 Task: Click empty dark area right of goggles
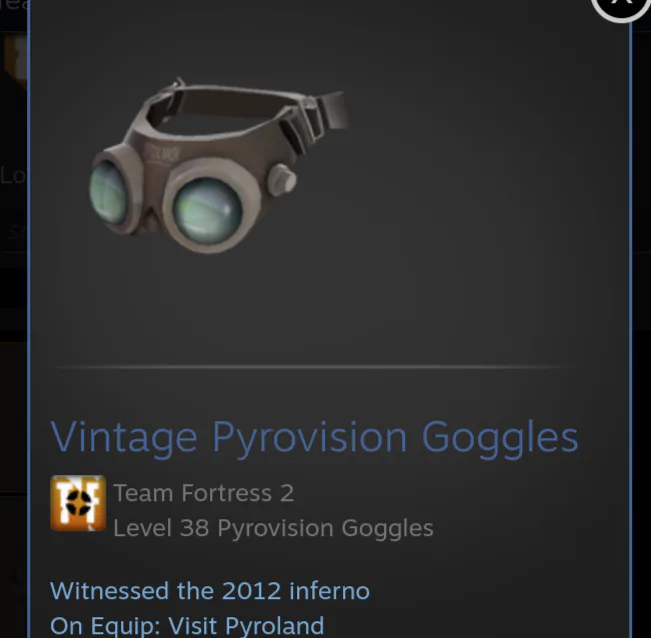pyautogui.click(x=477, y=187)
